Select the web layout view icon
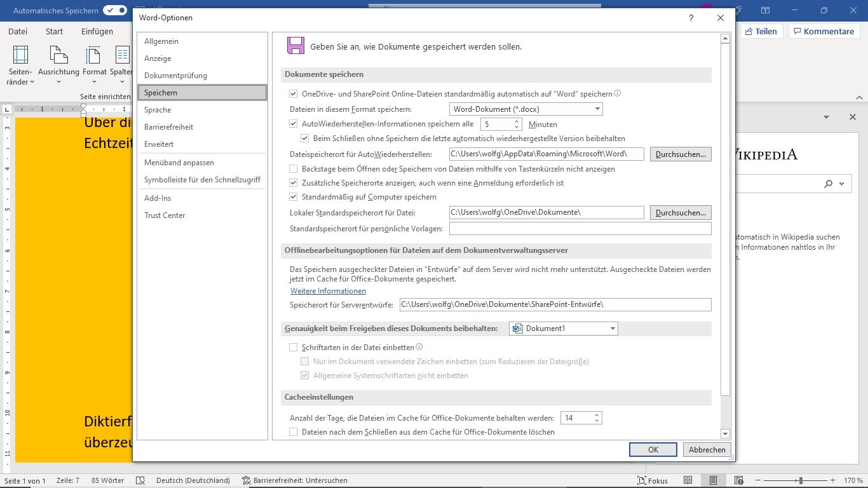This screenshot has height=488, width=868. (738, 480)
